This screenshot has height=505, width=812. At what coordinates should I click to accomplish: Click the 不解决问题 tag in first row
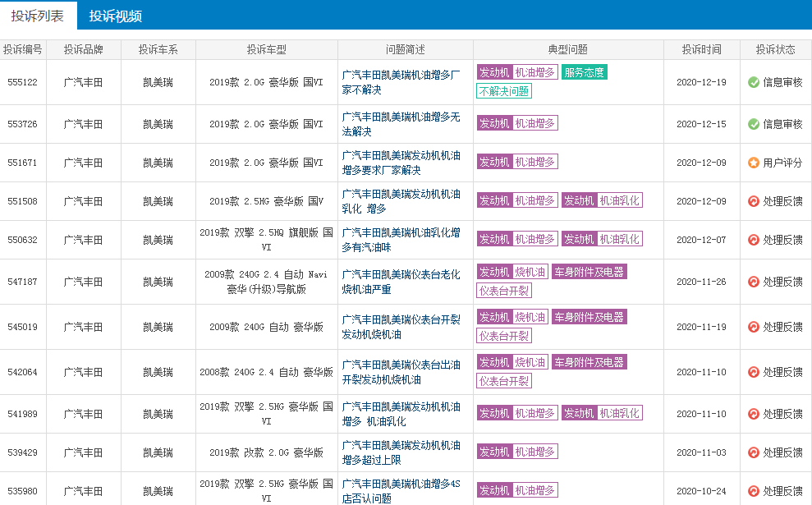[503, 91]
